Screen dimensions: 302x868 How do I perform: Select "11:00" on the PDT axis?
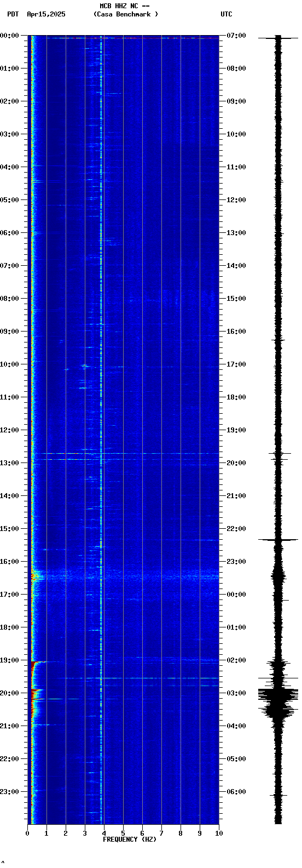[9, 397]
